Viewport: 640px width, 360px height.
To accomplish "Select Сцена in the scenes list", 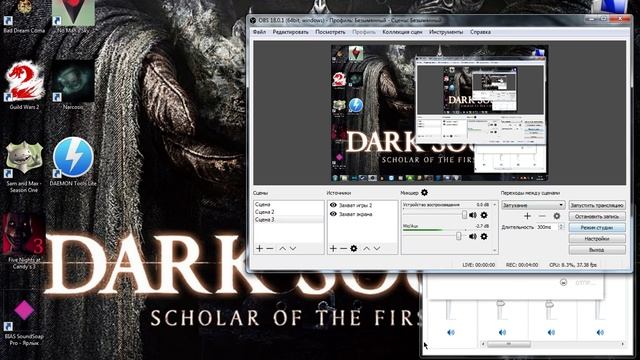I will 289,204.
